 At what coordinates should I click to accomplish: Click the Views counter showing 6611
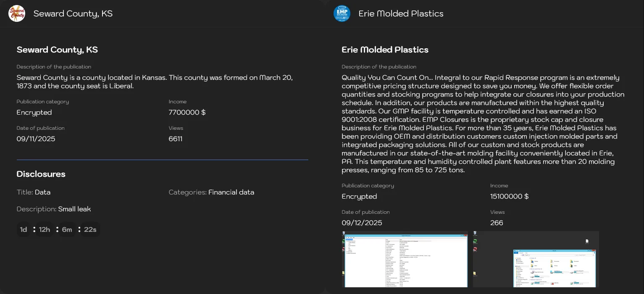click(175, 139)
